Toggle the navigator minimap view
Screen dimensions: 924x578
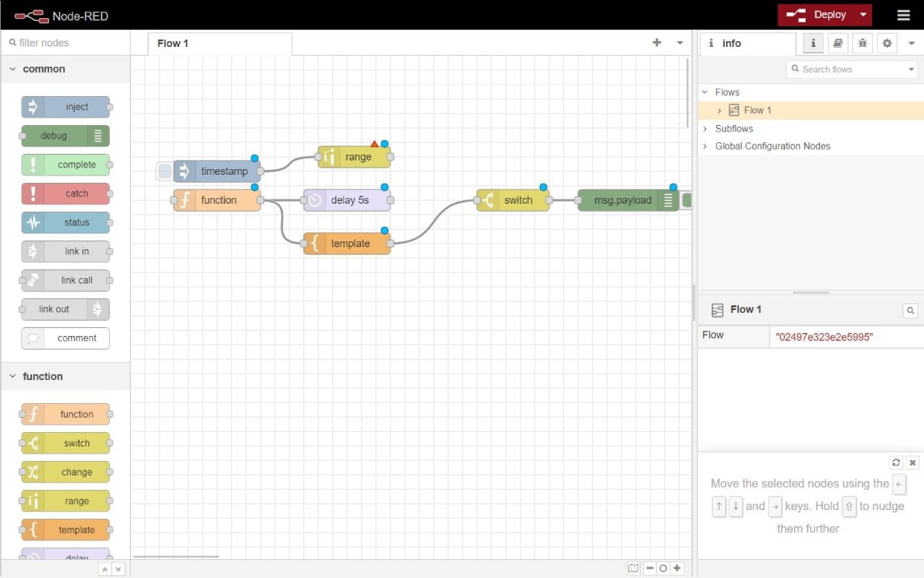[633, 568]
